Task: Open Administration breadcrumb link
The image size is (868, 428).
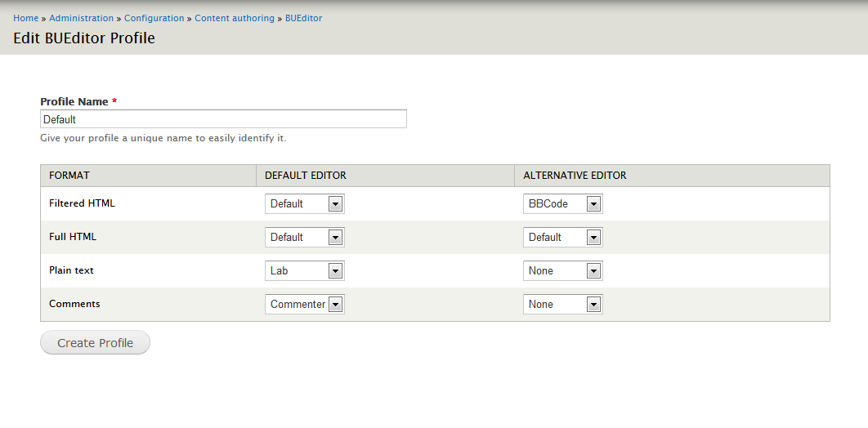Action: click(82, 18)
